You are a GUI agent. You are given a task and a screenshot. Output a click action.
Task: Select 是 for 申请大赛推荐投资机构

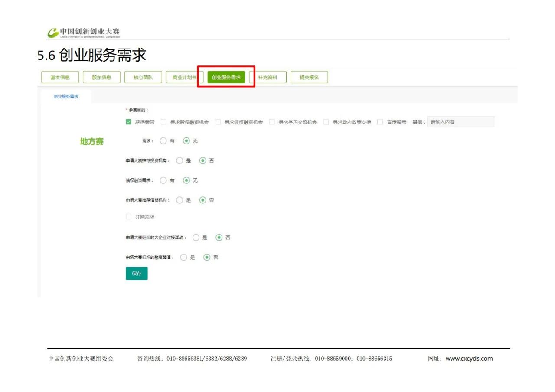point(180,160)
